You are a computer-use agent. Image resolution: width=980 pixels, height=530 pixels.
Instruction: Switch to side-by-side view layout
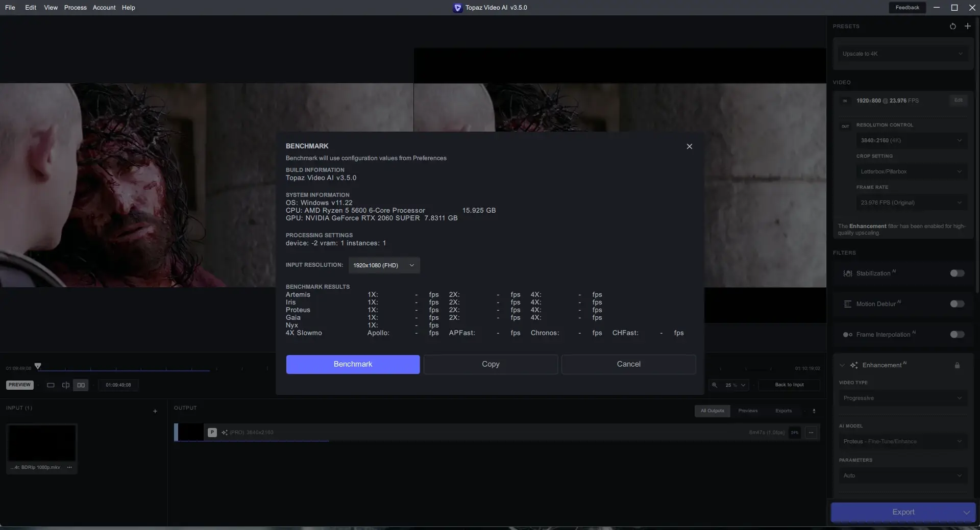[81, 385]
